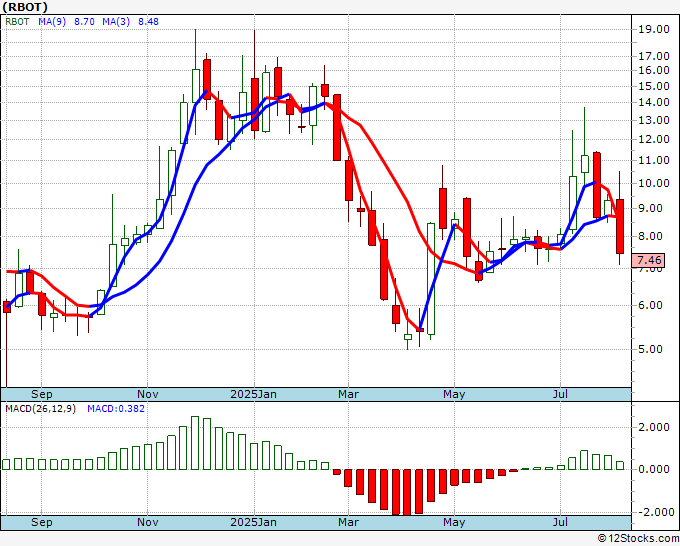The height and width of the screenshot is (546, 680).
Task: Click the 15.00 price axis label
Action: pos(654,86)
